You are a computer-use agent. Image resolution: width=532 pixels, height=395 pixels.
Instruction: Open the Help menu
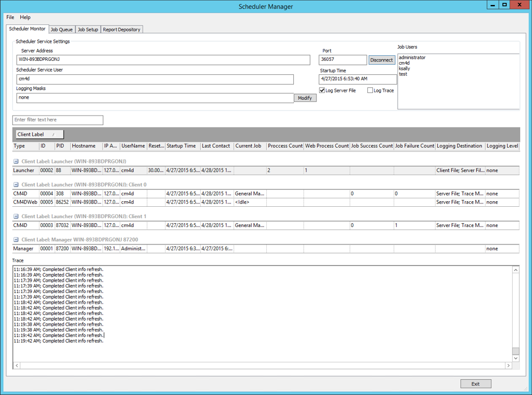[x=25, y=17]
